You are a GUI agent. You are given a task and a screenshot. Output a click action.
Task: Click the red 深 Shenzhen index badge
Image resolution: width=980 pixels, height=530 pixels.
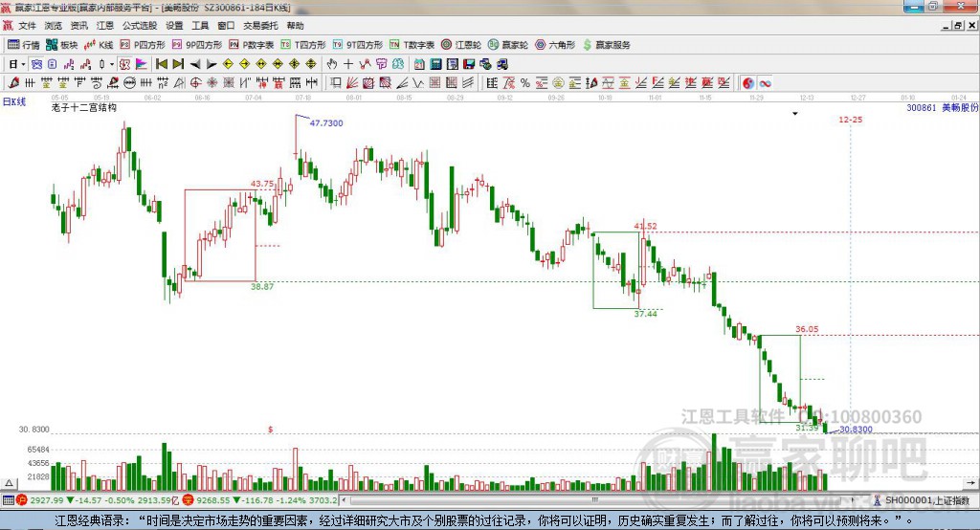(x=189, y=500)
